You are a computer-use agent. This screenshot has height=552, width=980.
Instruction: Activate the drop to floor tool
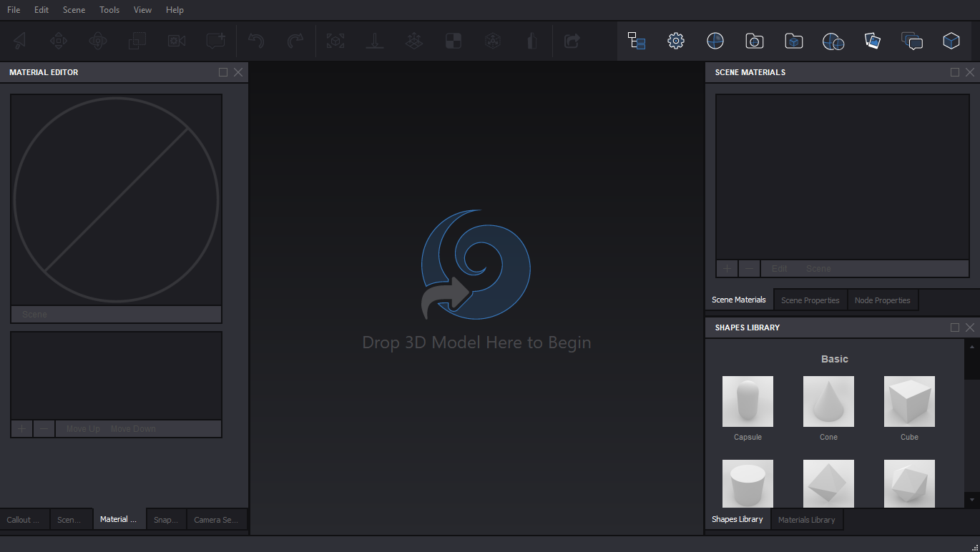point(374,41)
